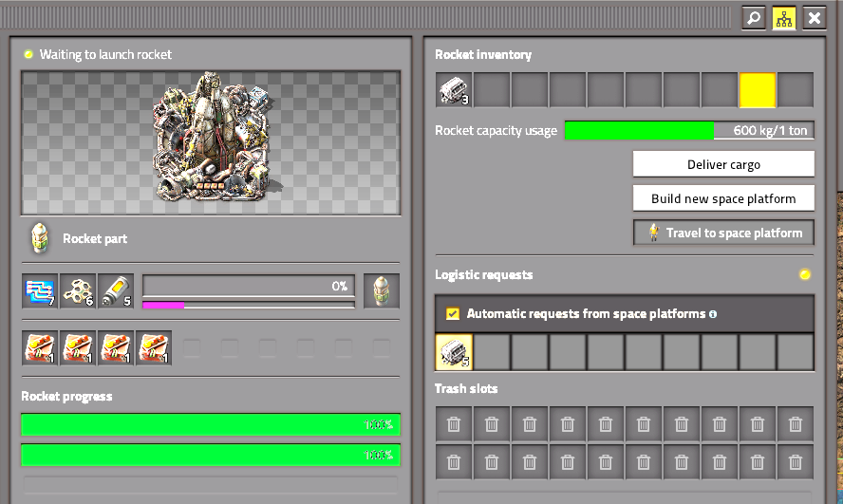Close the rocket silo window
This screenshot has width=843, height=504.
(815, 18)
